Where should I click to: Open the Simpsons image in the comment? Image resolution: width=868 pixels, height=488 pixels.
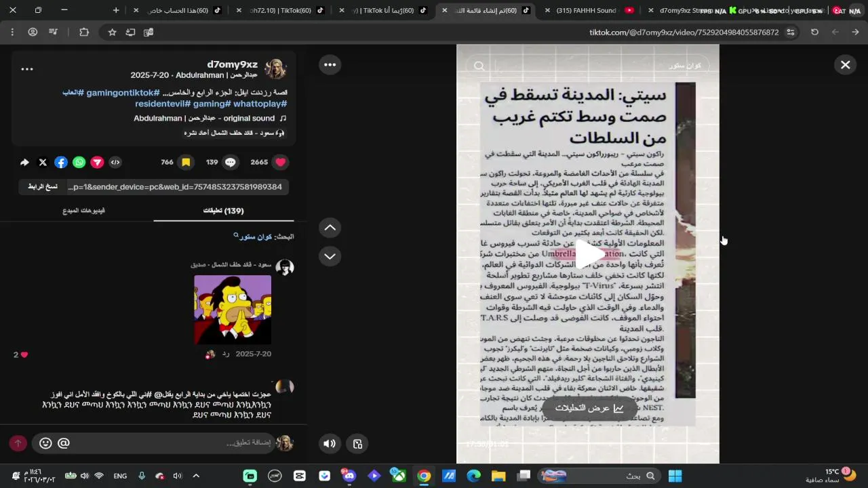tap(233, 309)
